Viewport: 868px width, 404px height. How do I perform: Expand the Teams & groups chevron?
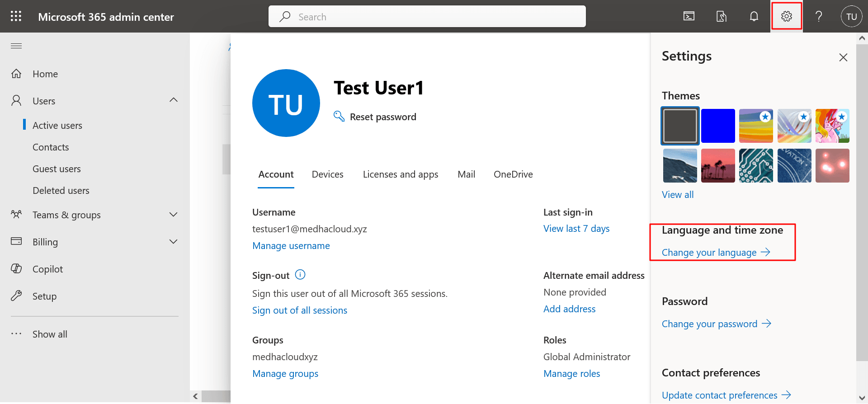pyautogui.click(x=173, y=214)
